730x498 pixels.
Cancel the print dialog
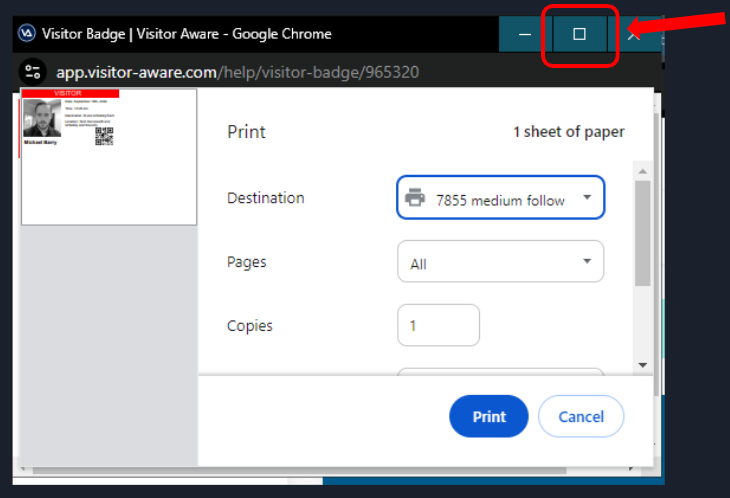pos(581,416)
